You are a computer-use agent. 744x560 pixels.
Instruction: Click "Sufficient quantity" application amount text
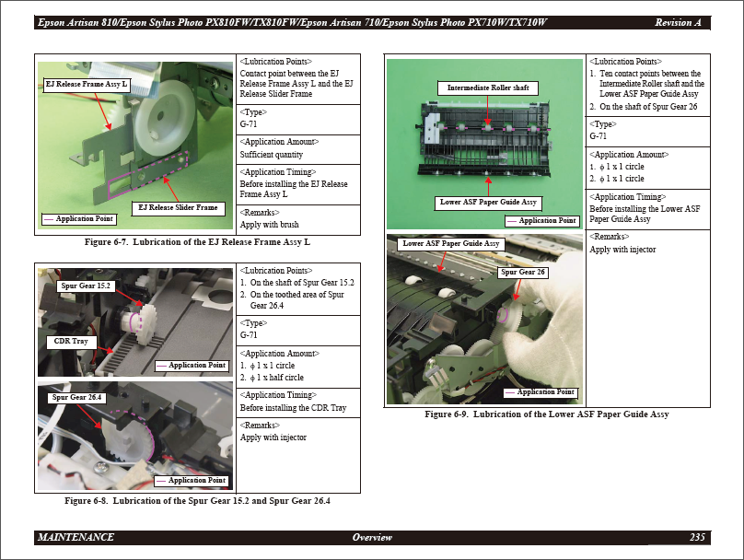(x=271, y=155)
